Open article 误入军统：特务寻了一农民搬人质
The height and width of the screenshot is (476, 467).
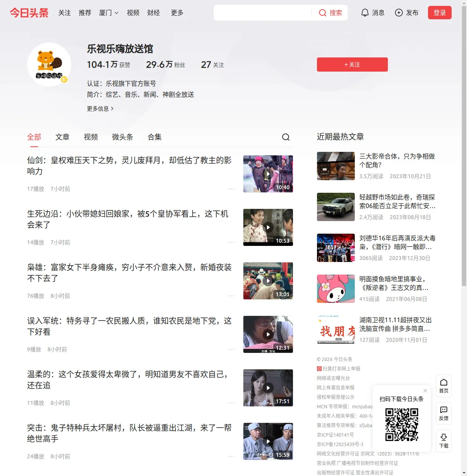(x=130, y=326)
